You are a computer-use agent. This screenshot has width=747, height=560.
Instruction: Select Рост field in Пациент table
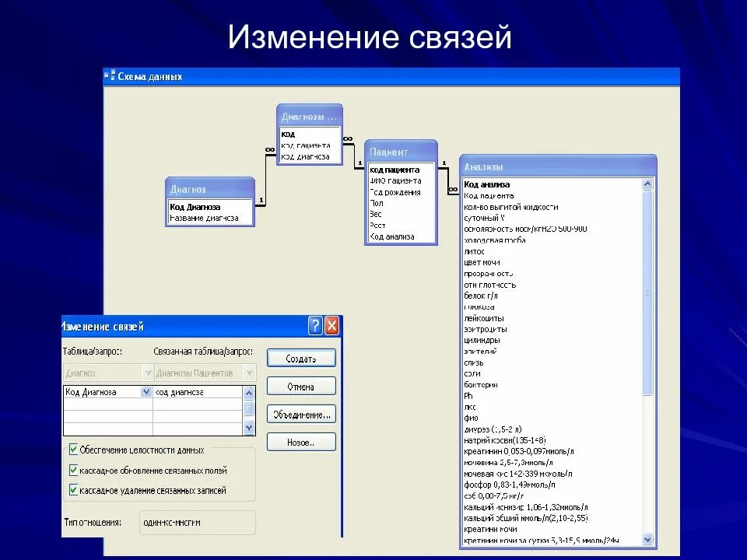(377, 226)
